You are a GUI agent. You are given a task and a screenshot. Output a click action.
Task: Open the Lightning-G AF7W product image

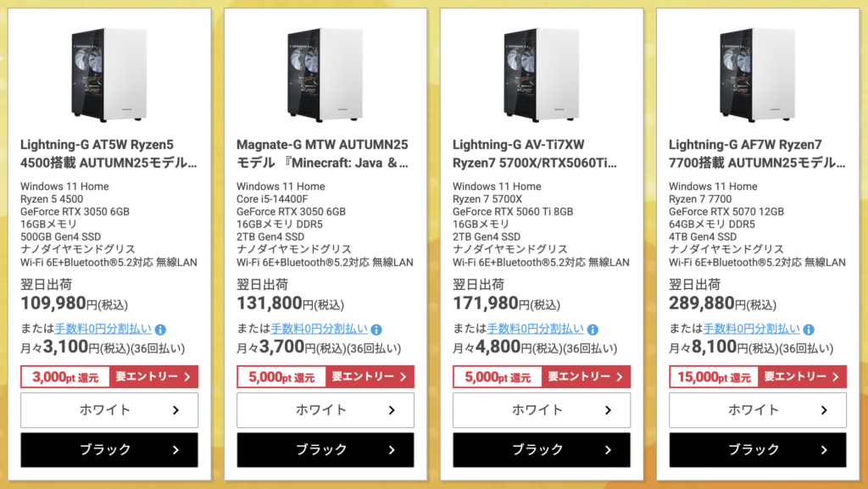click(x=758, y=72)
